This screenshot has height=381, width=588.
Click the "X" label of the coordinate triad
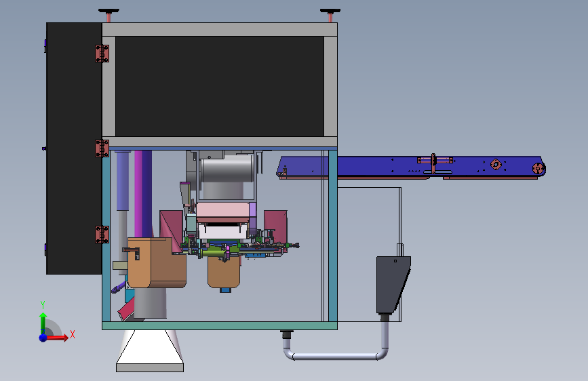click(73, 334)
